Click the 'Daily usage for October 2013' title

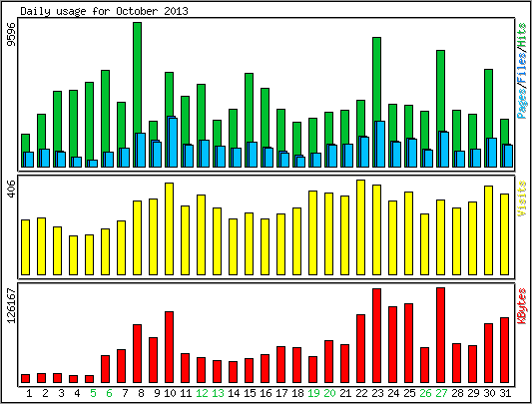(104, 11)
